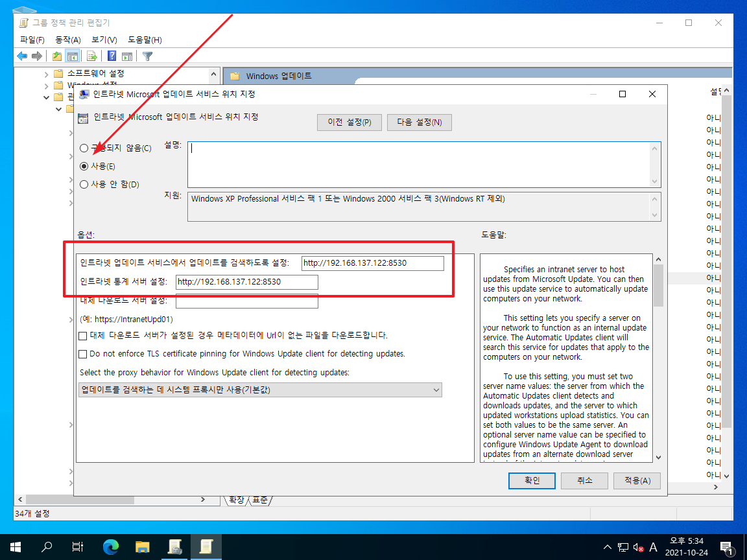Confirm with the 확인 button
Viewport: 747px width, 560px height.
point(532,480)
